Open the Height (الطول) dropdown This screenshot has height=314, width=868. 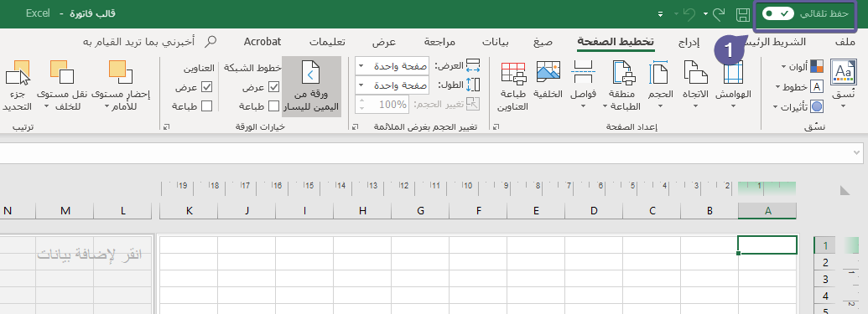[392, 85]
